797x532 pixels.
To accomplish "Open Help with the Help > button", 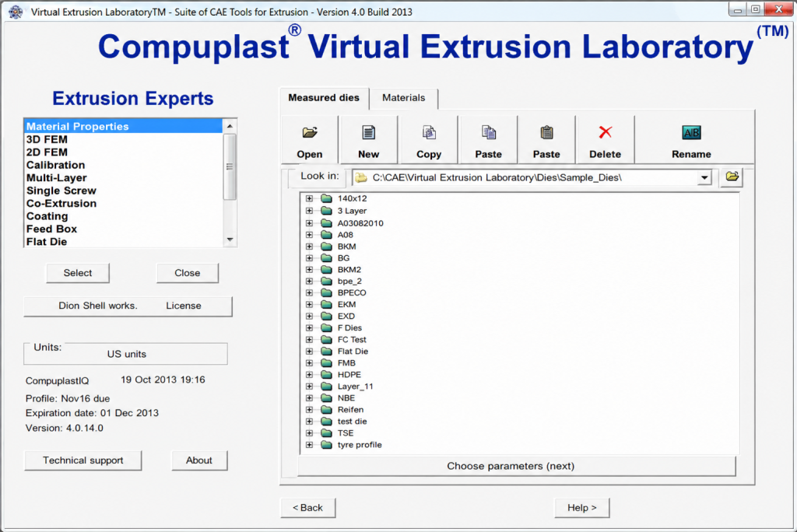I will (582, 508).
